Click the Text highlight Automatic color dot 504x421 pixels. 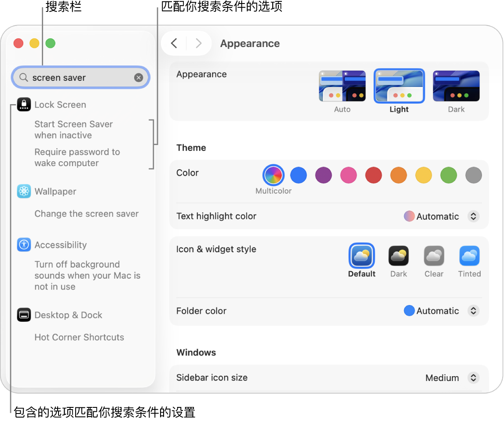(x=409, y=216)
